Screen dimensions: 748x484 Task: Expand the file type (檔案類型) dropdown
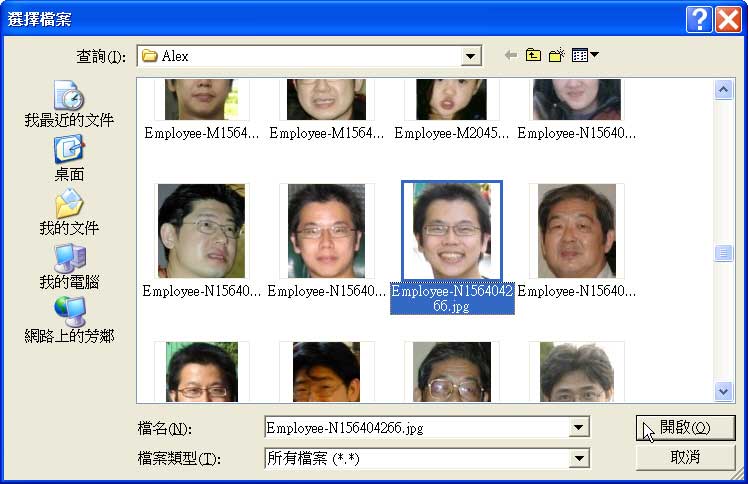(x=579, y=458)
